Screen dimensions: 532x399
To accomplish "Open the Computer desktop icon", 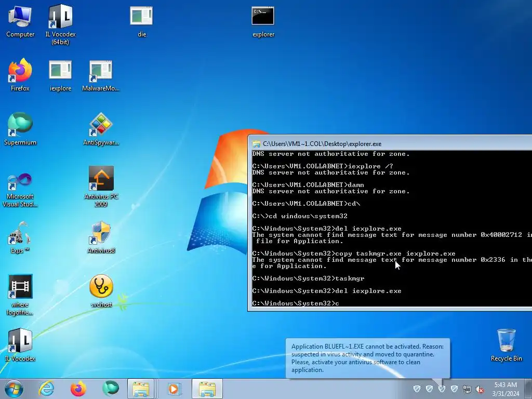I will coord(20,21).
